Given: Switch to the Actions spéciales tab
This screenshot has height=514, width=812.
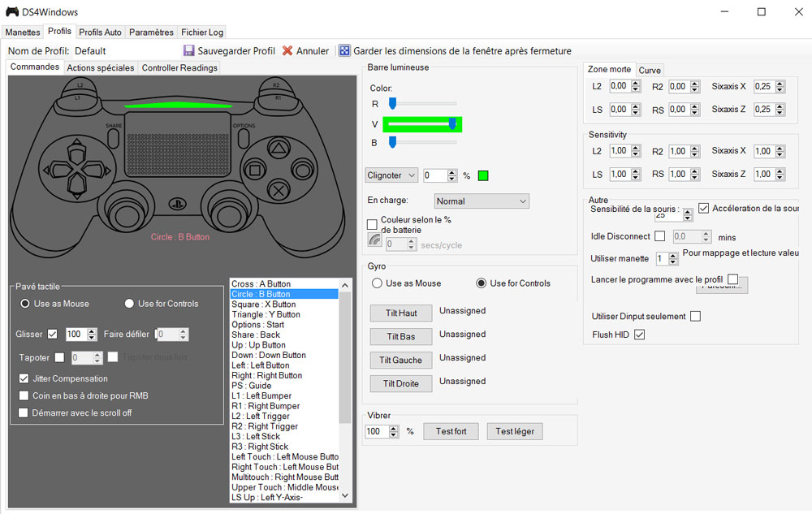Looking at the screenshot, I should coord(100,68).
